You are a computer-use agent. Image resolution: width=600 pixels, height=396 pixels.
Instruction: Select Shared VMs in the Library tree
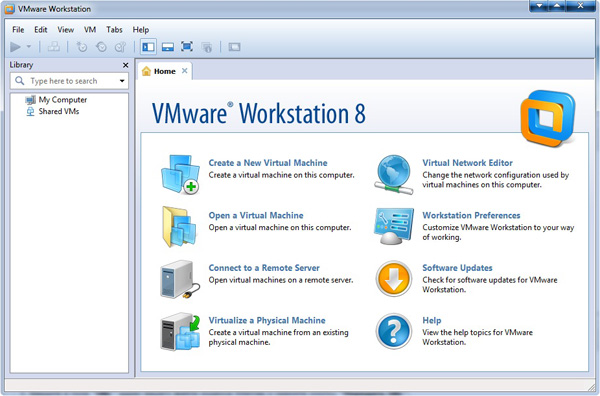coord(59,111)
